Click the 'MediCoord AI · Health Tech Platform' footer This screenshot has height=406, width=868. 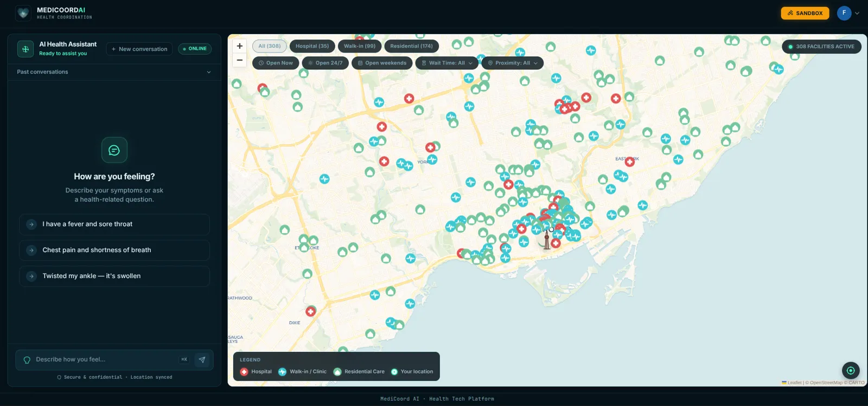click(x=437, y=399)
